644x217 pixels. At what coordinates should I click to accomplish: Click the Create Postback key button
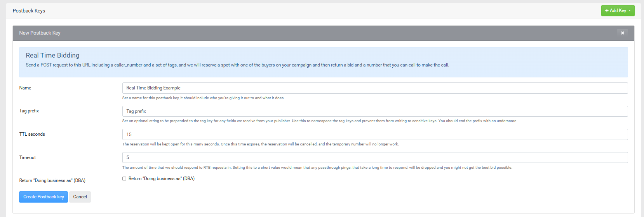(x=44, y=197)
